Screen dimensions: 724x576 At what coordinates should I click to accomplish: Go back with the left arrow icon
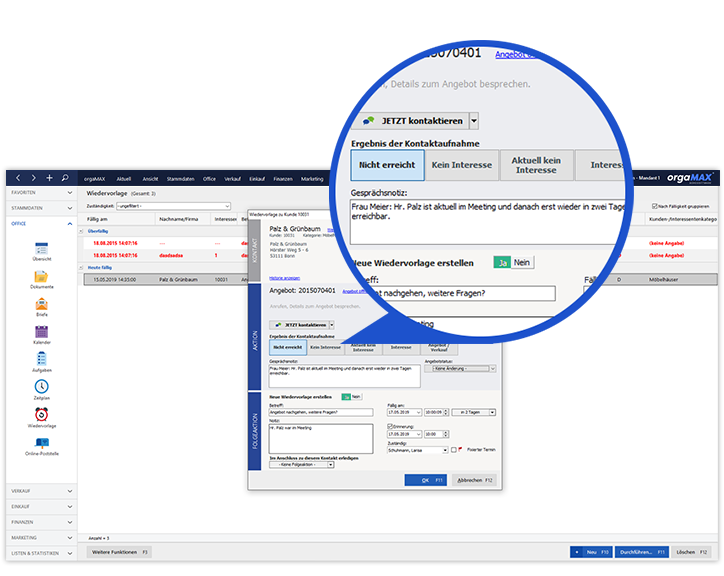[18, 178]
